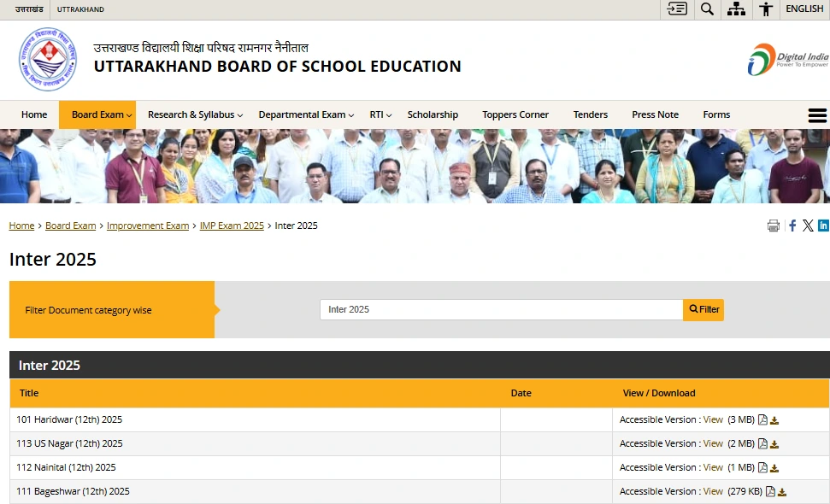830x504 pixels.
Task: Click the Filter button
Action: (x=703, y=309)
